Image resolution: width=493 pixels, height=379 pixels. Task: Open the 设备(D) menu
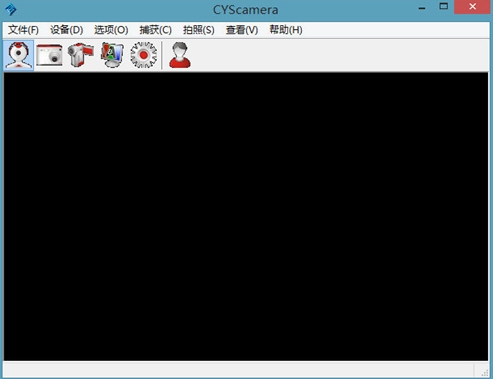pos(67,30)
